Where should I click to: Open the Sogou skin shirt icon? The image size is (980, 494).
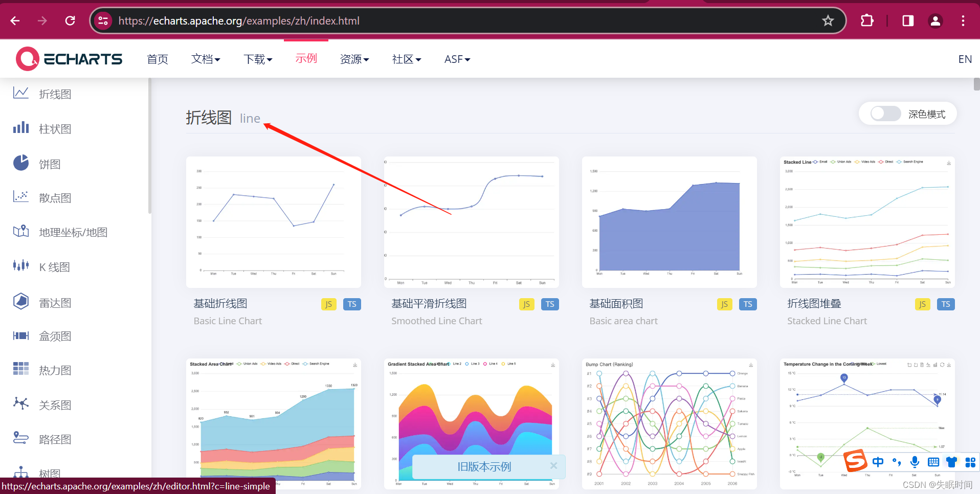[951, 462]
